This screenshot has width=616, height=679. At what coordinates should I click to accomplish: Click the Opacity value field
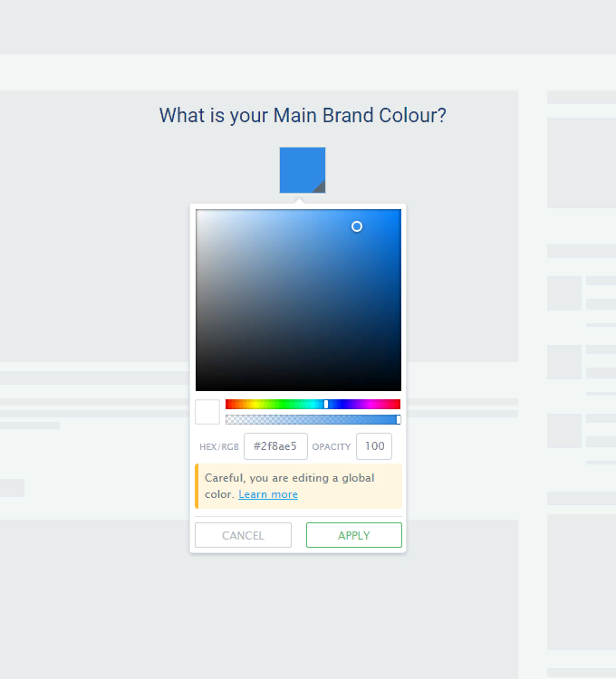(374, 446)
